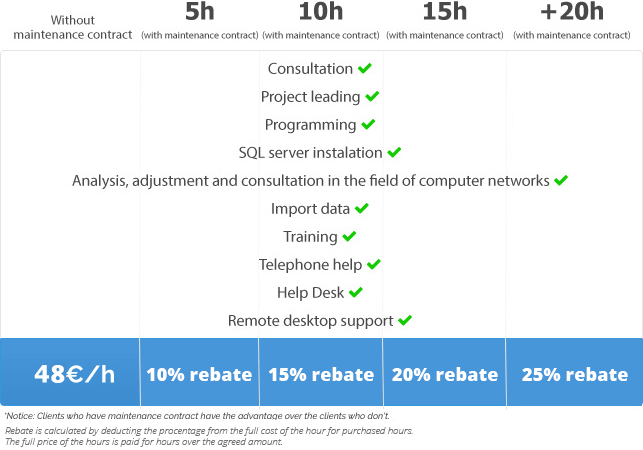Screen dimensions: 643x450
Task: Click the green tick next to Import data
Action: (x=362, y=208)
